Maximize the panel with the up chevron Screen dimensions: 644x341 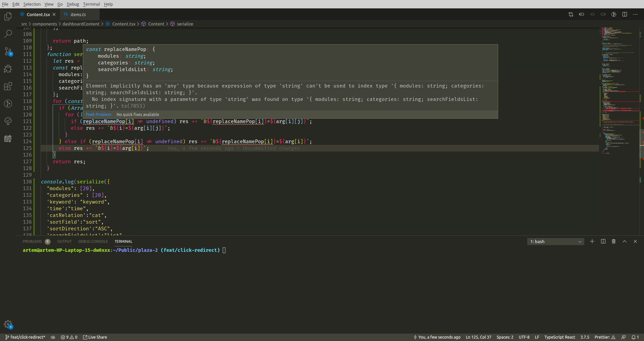point(625,241)
